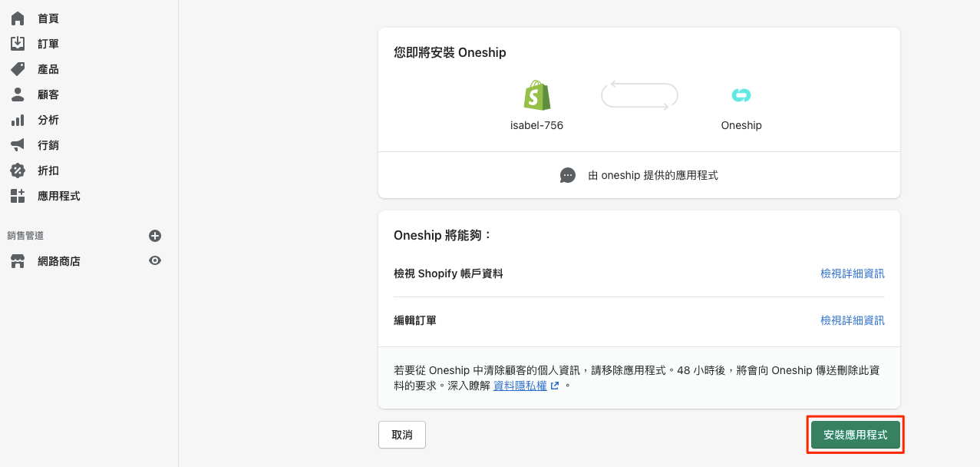
Task: Click the isabel-756 store name
Action: point(537,125)
